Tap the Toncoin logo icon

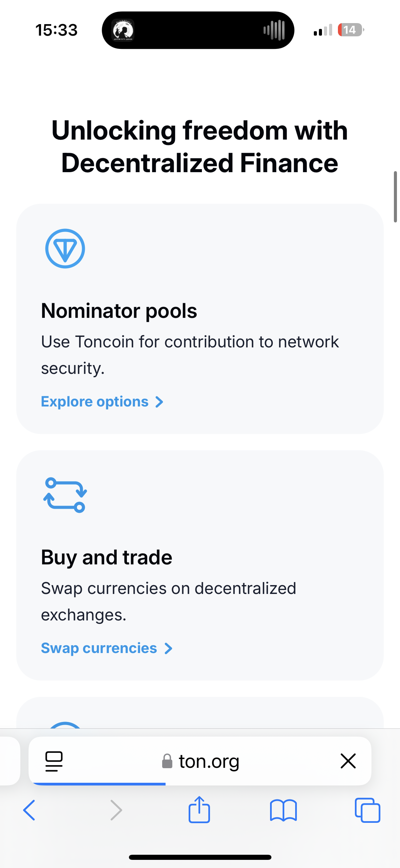coord(65,249)
